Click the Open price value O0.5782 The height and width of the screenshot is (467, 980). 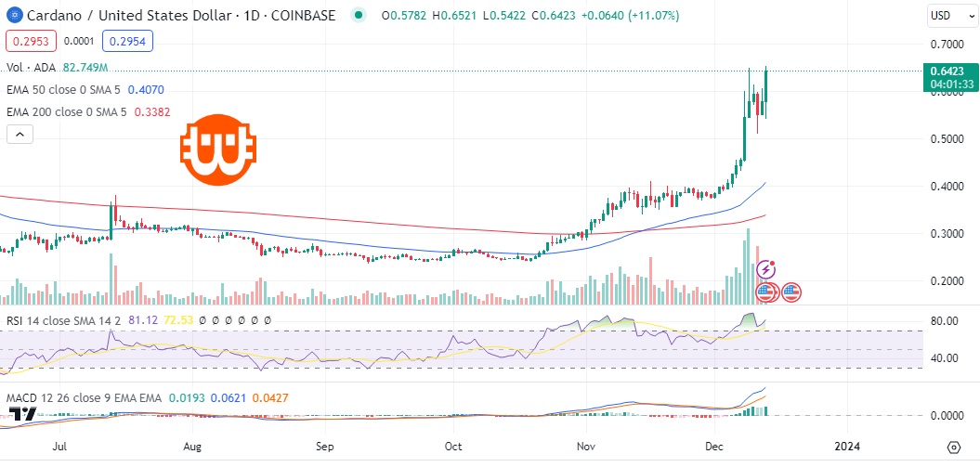[406, 15]
